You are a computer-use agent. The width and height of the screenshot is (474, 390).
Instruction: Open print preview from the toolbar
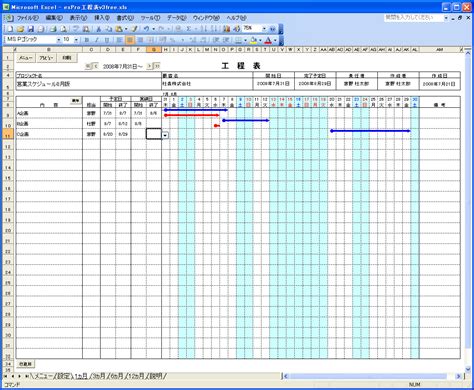tap(64, 29)
